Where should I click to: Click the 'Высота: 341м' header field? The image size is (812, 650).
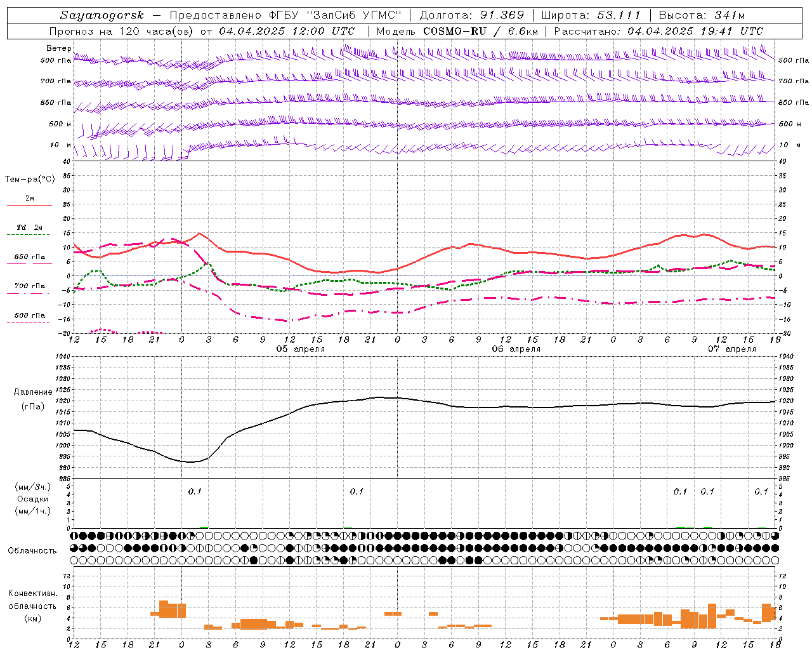702,15
